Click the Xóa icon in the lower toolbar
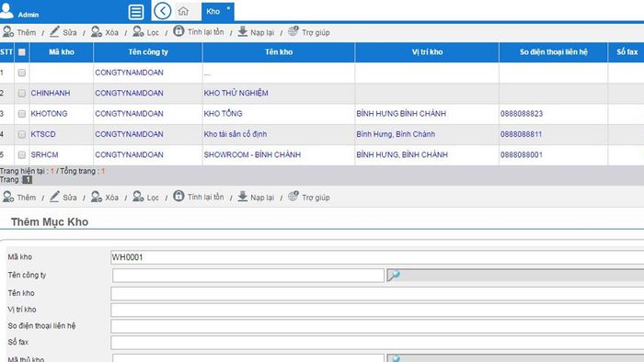The height and width of the screenshot is (362, 644). coord(96,197)
